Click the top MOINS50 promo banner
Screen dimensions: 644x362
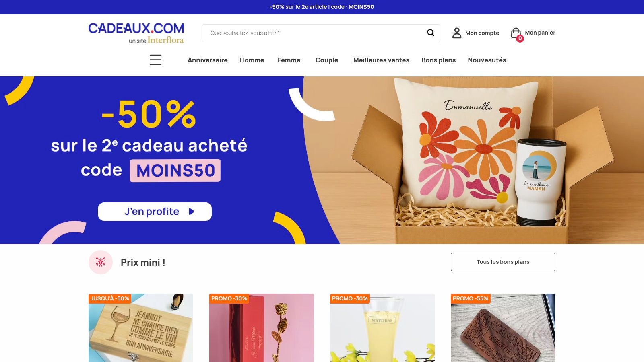(322, 7)
